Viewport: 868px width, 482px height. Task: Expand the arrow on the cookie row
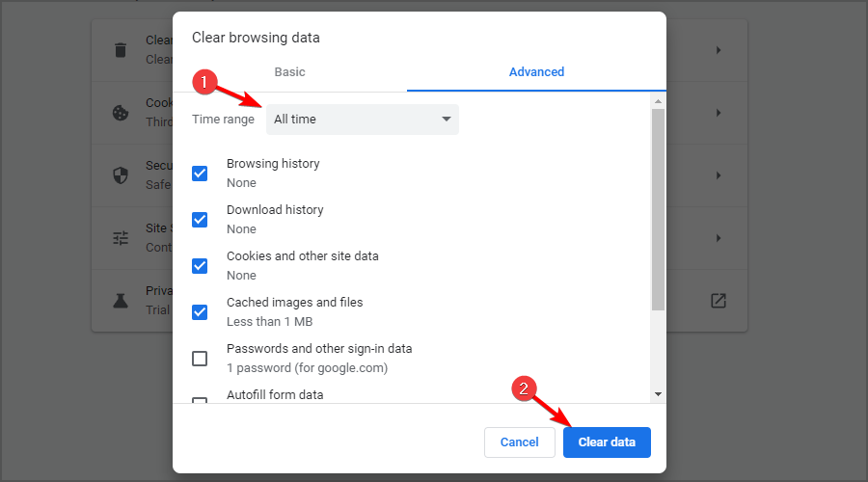pyautogui.click(x=718, y=113)
